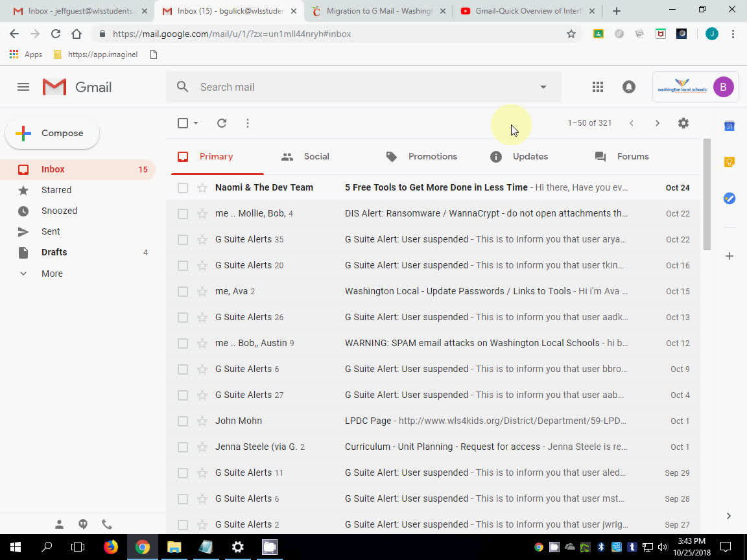
Task: Star the email from John Mohn
Action: pos(200,421)
